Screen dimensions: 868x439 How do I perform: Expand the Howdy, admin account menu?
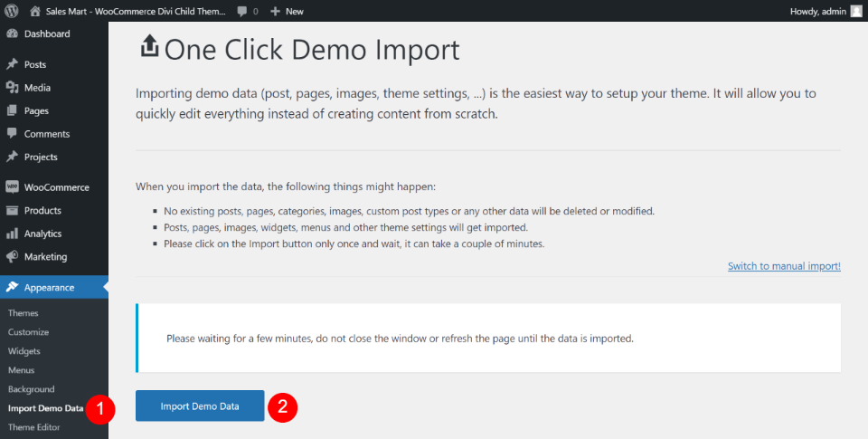[x=817, y=11]
